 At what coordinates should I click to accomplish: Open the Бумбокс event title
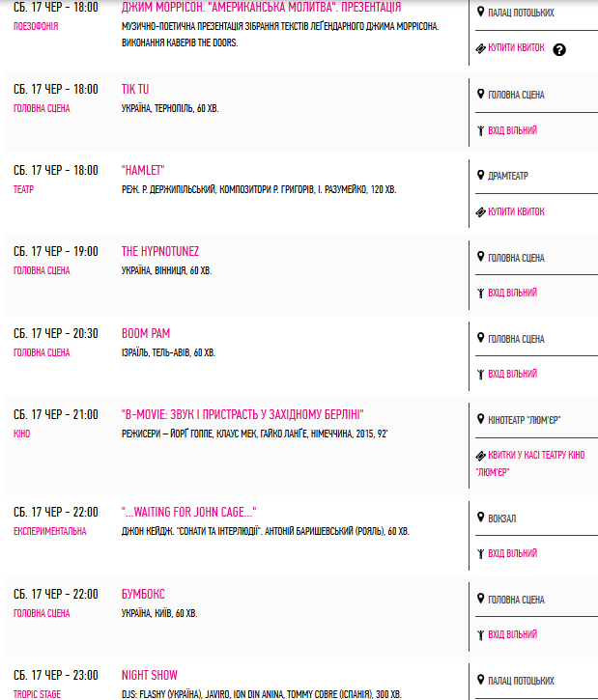coord(143,594)
